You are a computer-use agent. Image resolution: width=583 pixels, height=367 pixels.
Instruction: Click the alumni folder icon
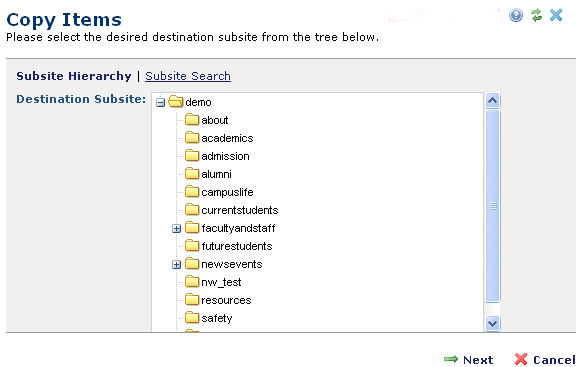point(192,173)
